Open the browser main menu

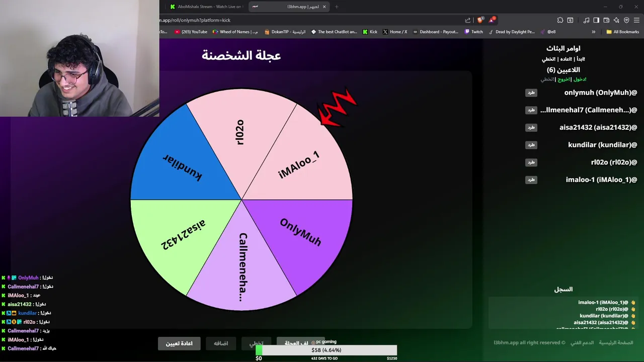pyautogui.click(x=636, y=20)
